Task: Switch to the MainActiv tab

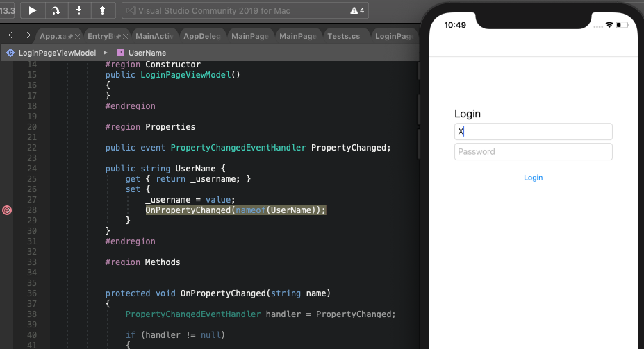Action: (155, 36)
